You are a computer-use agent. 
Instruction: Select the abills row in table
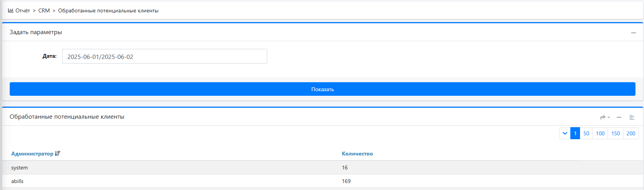[322, 181]
